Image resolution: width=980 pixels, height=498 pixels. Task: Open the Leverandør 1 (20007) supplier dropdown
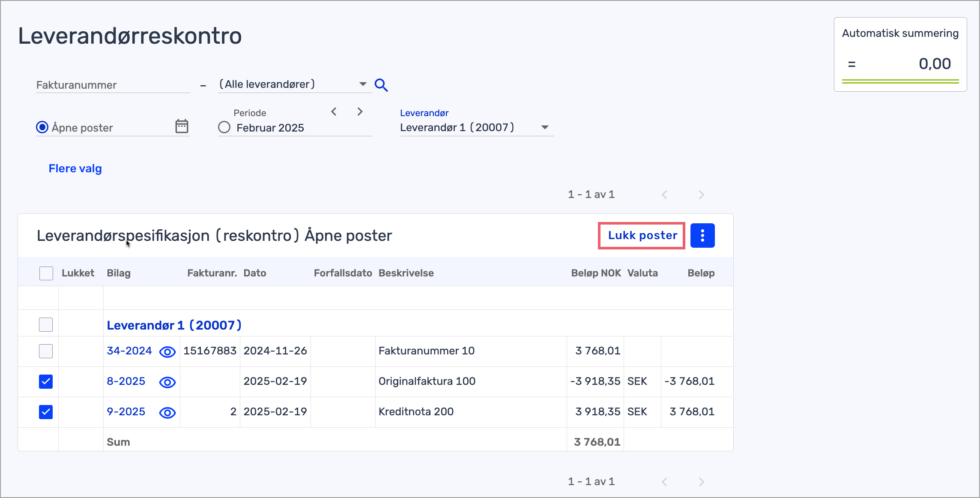pos(477,127)
